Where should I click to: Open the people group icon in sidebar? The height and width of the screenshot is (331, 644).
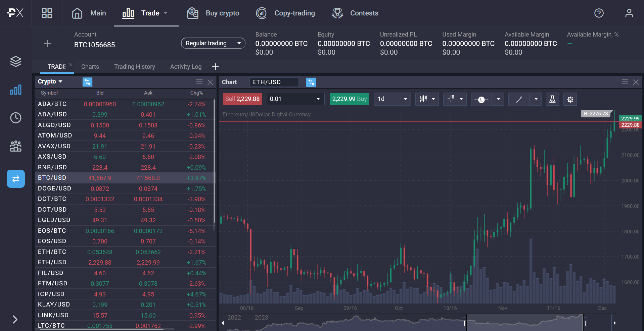pyautogui.click(x=16, y=146)
